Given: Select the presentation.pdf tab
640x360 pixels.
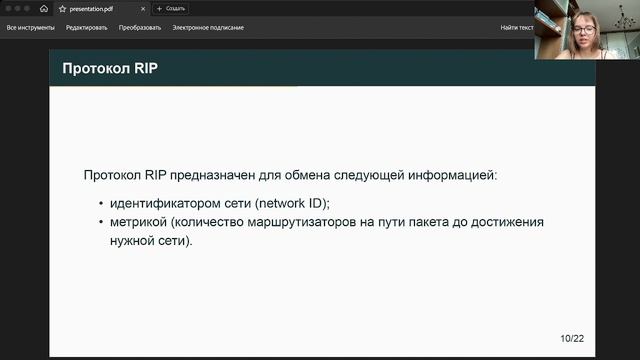Looking at the screenshot, I should (102, 9).
